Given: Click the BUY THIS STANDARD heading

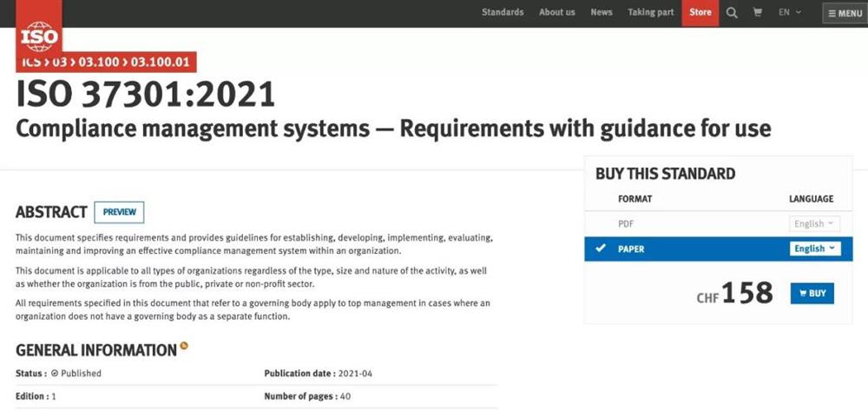Looking at the screenshot, I should point(666,174).
